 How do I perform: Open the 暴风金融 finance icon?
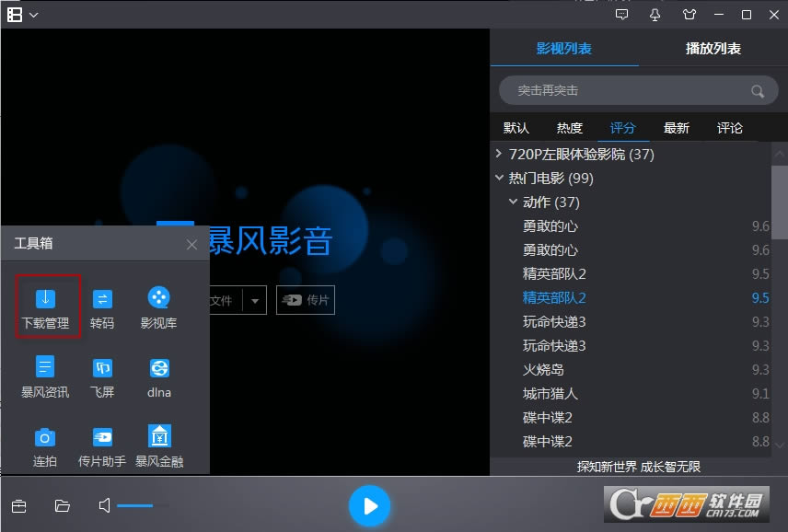tap(159, 446)
